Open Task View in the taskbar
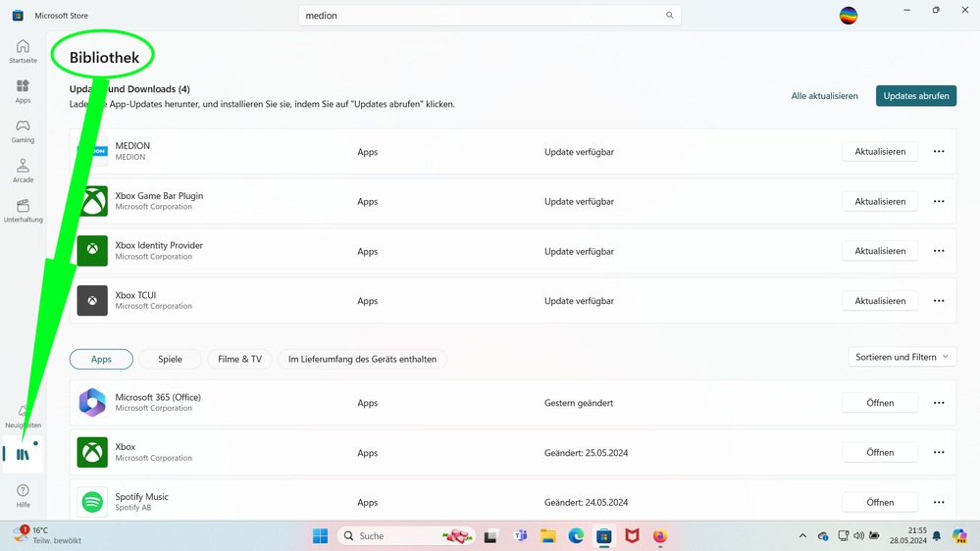This screenshot has height=551, width=980. click(x=490, y=536)
